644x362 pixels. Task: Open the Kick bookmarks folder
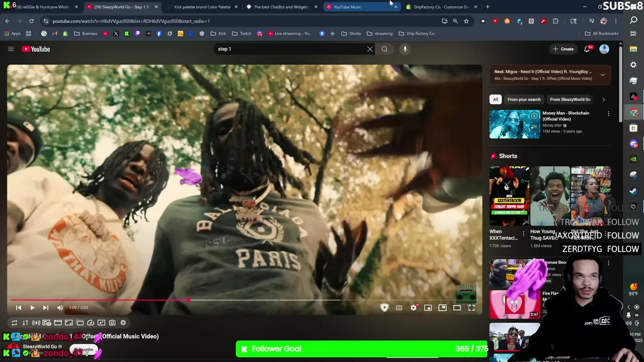point(218,34)
